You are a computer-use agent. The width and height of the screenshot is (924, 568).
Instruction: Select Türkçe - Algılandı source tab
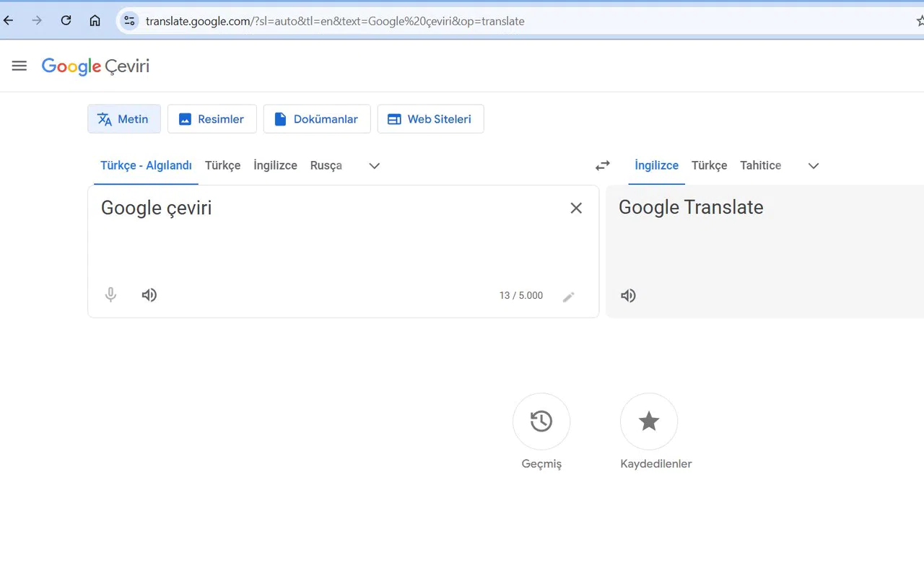click(146, 165)
